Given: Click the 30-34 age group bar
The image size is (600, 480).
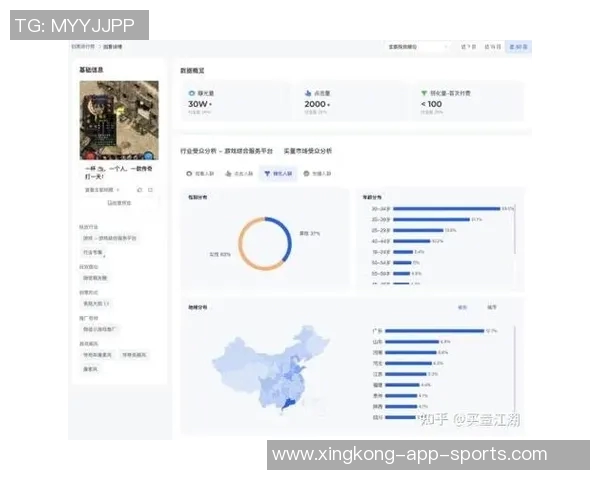Looking at the screenshot, I should point(447,209).
